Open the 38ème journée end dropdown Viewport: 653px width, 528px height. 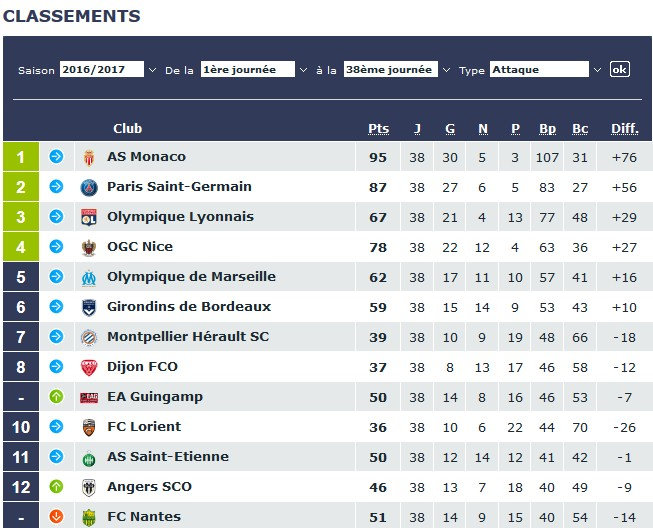(397, 70)
